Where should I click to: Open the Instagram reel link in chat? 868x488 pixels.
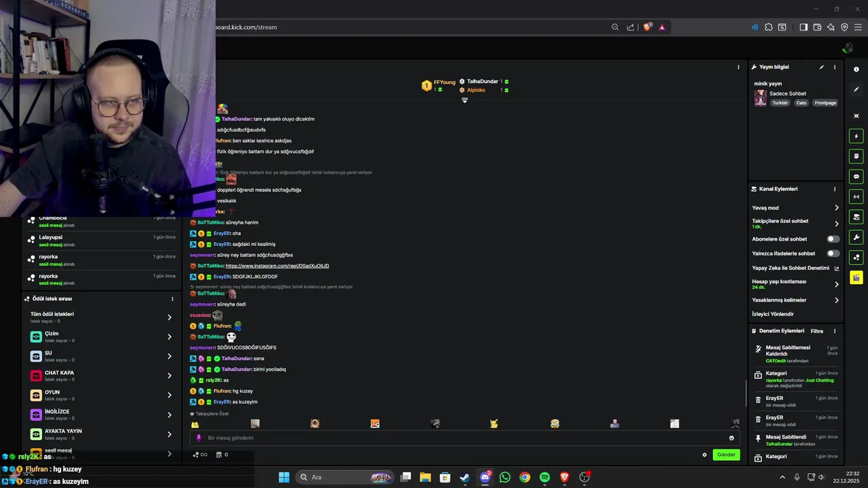pyautogui.click(x=277, y=266)
